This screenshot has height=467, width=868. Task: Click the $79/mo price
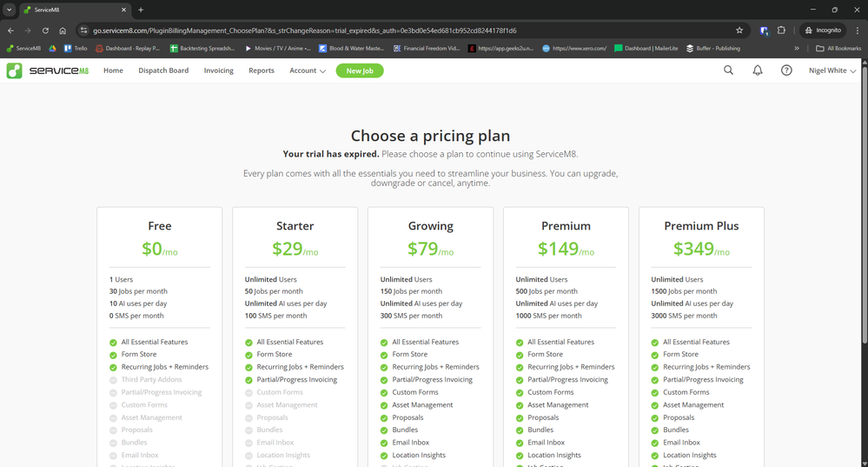(431, 249)
